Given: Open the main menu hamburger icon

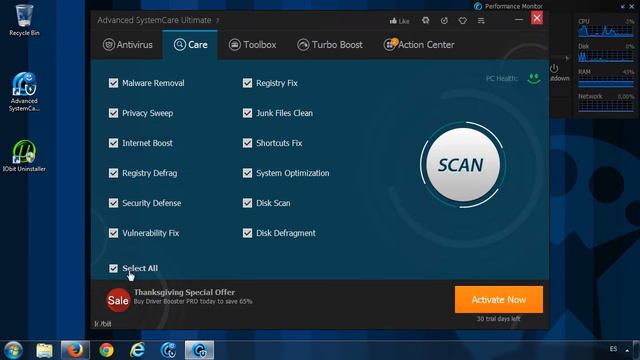Looking at the screenshot, I should [481, 20].
